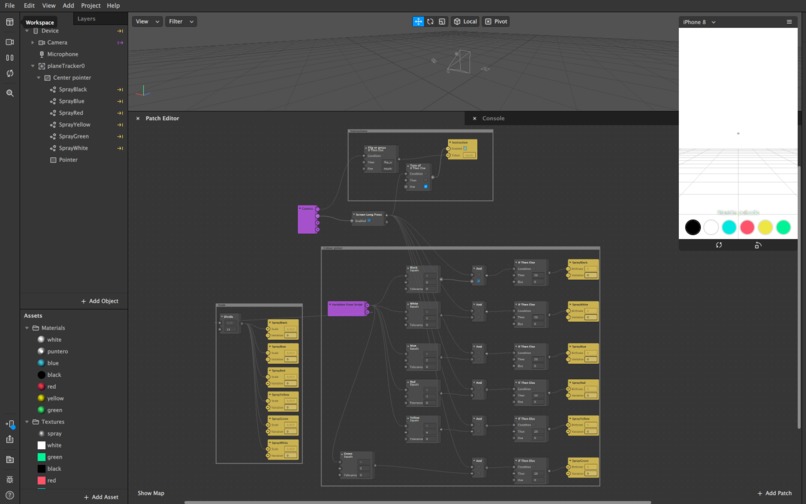Open the View dropdown
This screenshot has height=504, width=806.
[147, 22]
